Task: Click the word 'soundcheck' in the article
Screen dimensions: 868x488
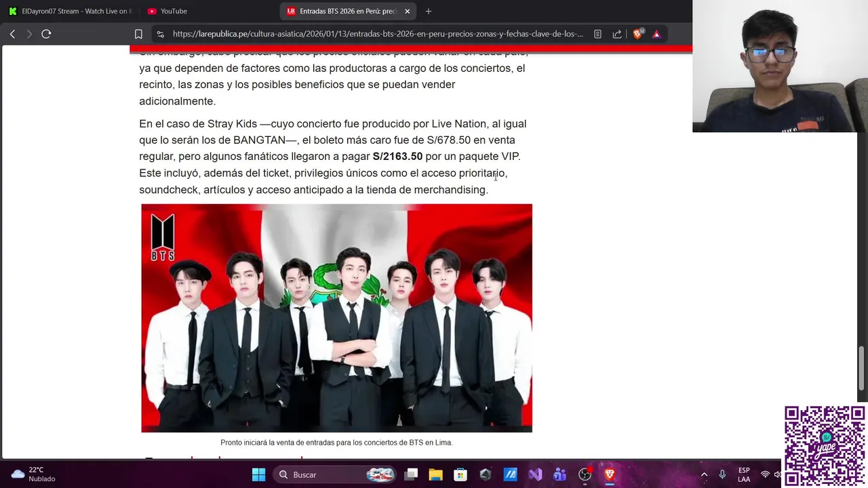Action: click(168, 190)
